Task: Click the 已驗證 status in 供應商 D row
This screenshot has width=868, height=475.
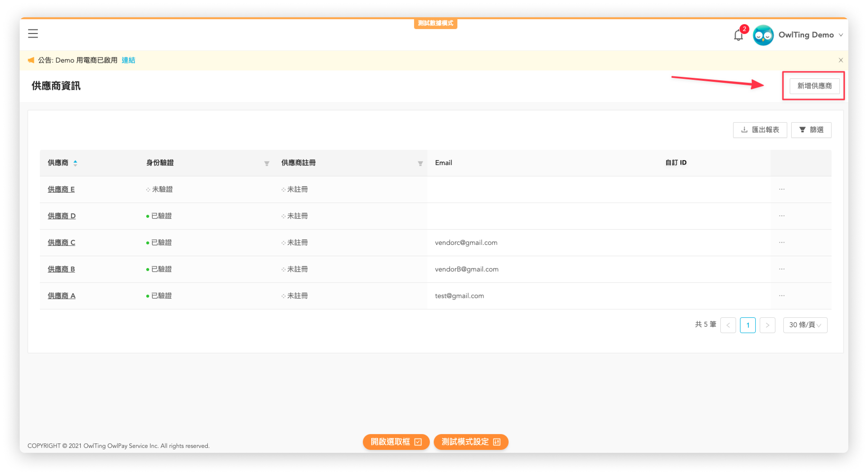Action: point(159,216)
